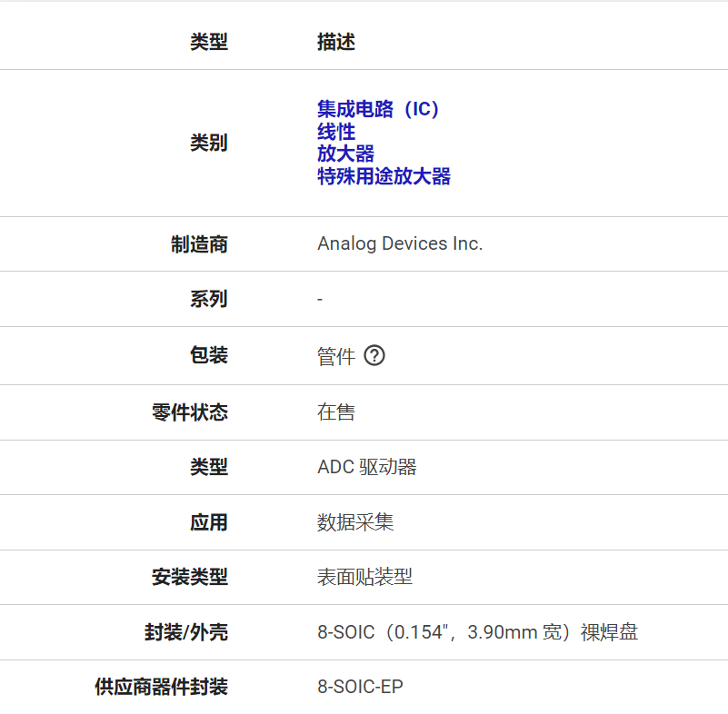Viewport: 728px width, 714px height.
Task: Select the 表面贴装型 mounting type value
Action: pos(364,577)
